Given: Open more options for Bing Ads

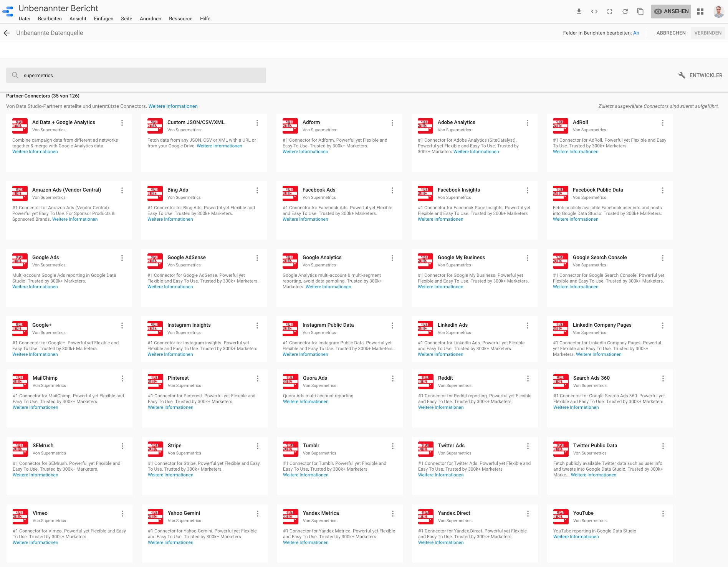Looking at the screenshot, I should (257, 190).
